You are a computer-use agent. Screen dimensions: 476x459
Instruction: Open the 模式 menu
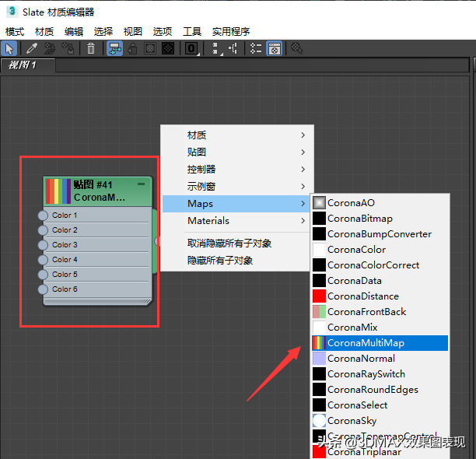click(x=15, y=32)
